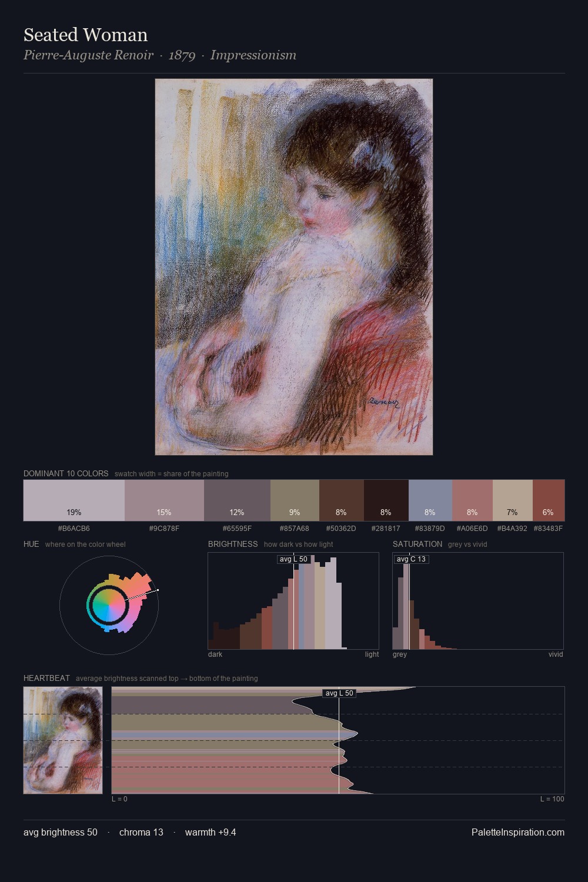Viewport: 588px width, 882px height.
Task: Click the 'avg L 50' brightness marker label
Action: (293, 559)
